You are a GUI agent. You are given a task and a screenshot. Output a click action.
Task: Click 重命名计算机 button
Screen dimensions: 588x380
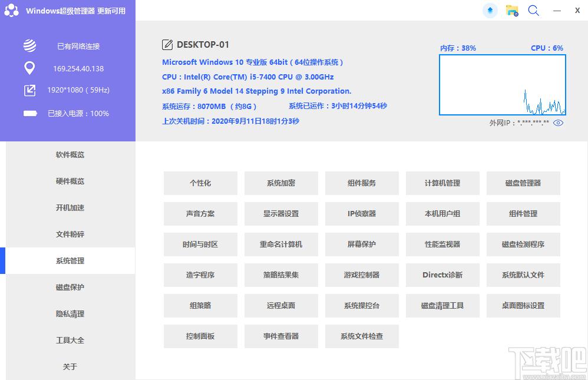(x=281, y=244)
